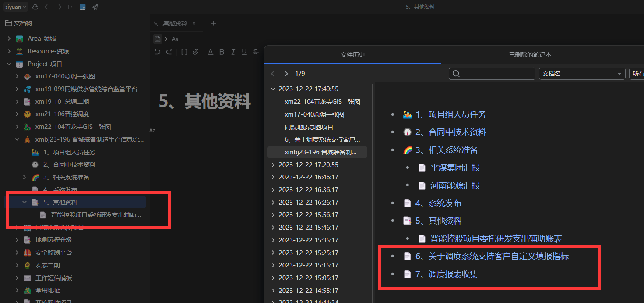The height and width of the screenshot is (303, 644).
Task: Click the 文档树 folder icon
Action: click(x=8, y=23)
